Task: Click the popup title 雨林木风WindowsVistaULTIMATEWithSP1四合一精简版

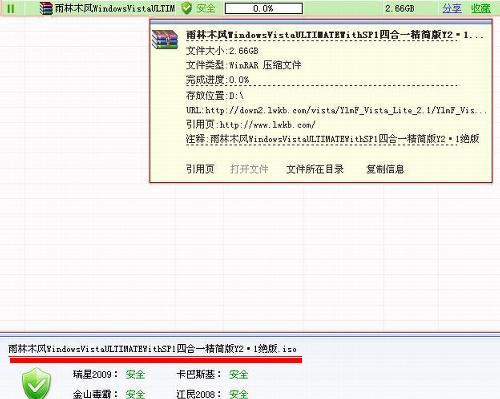Action: click(335, 35)
